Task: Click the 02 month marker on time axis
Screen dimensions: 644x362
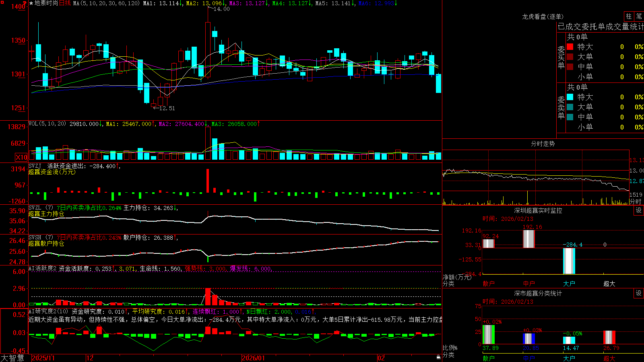Action: (x=381, y=358)
